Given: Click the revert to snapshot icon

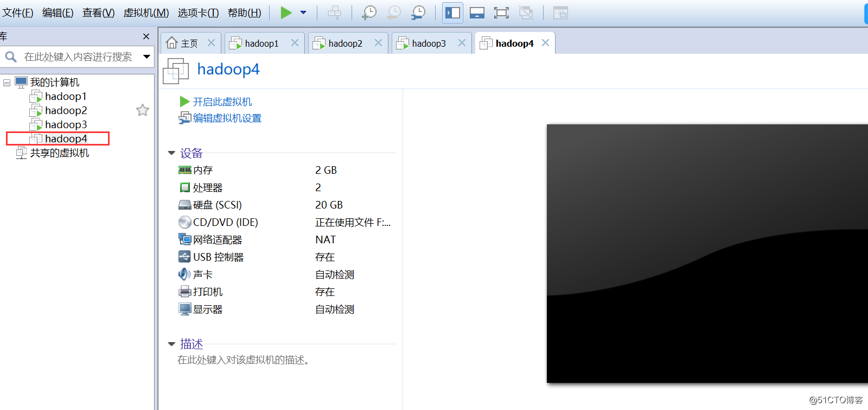Looking at the screenshot, I should click(394, 12).
